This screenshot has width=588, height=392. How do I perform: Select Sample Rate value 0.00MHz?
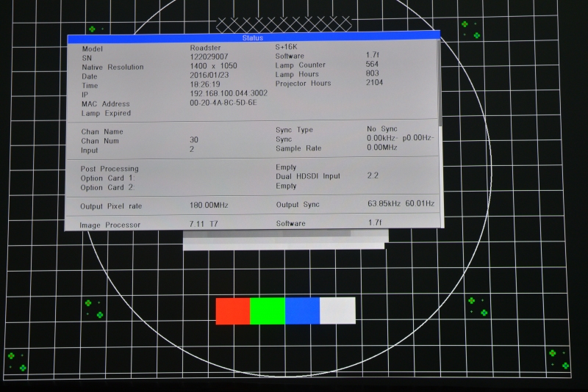382,148
